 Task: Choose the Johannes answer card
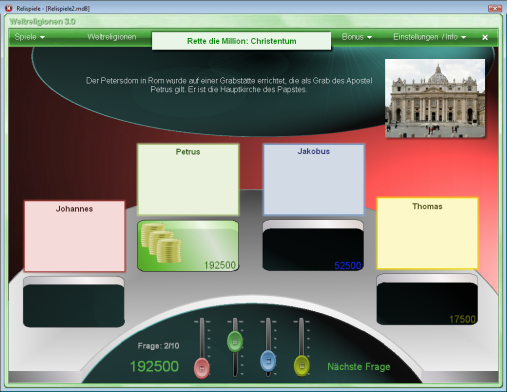coord(74,236)
